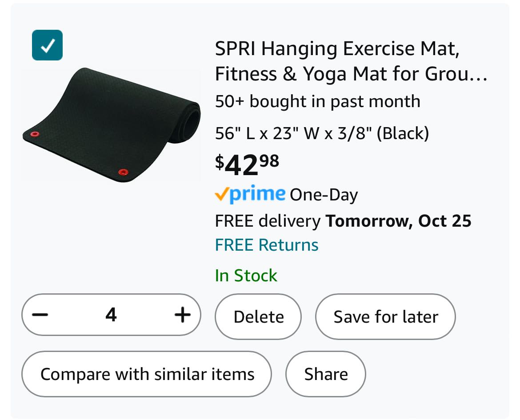Click the $42.98 price

pyautogui.click(x=247, y=164)
